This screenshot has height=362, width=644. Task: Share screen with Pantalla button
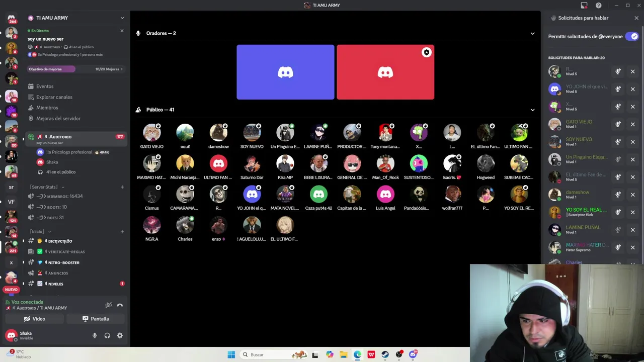pyautogui.click(x=96, y=319)
